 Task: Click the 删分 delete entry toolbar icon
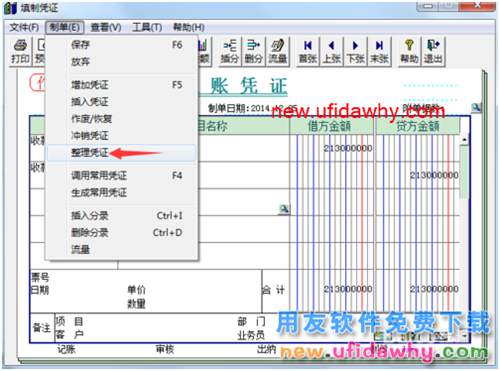(x=253, y=51)
